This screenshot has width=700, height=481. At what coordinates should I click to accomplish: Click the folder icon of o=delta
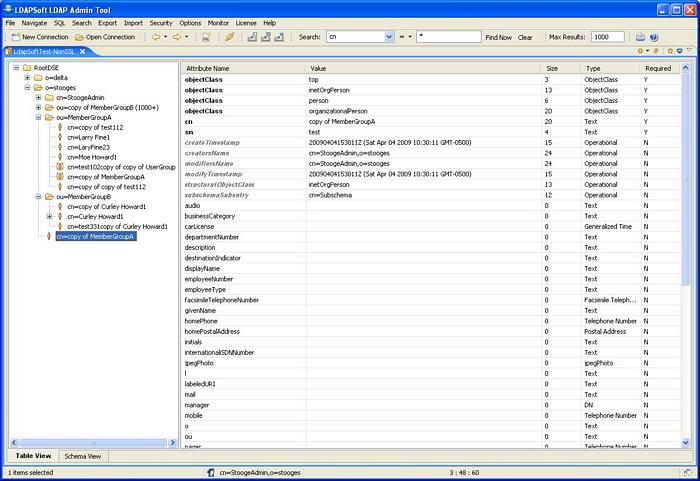pyautogui.click(x=39, y=77)
